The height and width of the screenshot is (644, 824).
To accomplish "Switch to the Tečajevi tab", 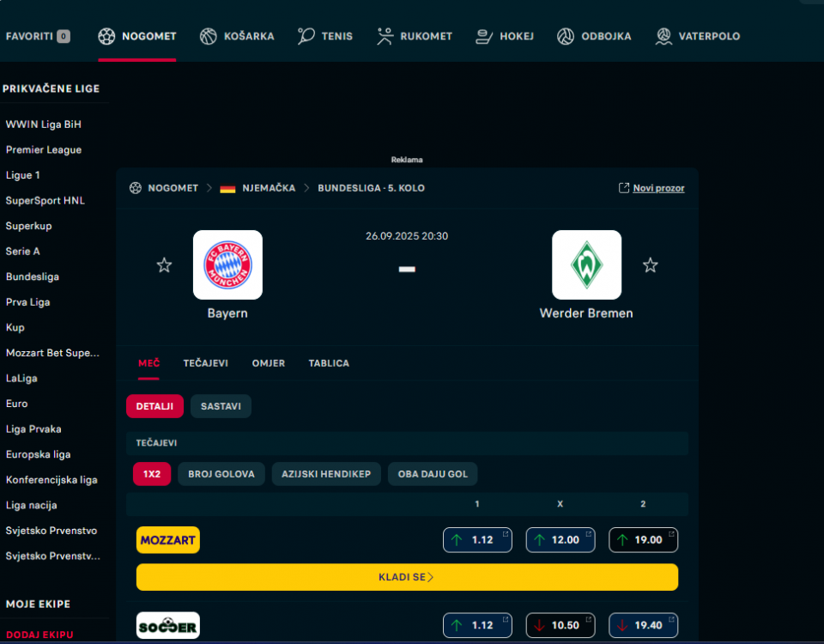I will tap(205, 363).
